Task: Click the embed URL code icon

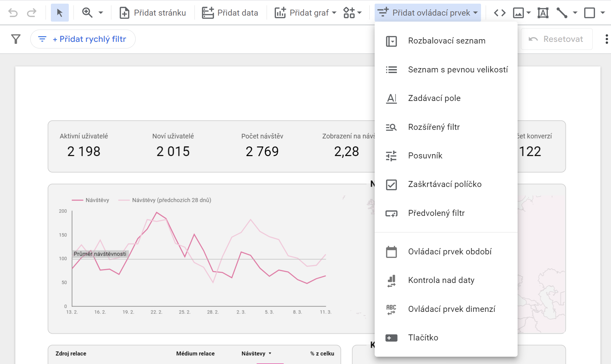Action: pos(500,13)
